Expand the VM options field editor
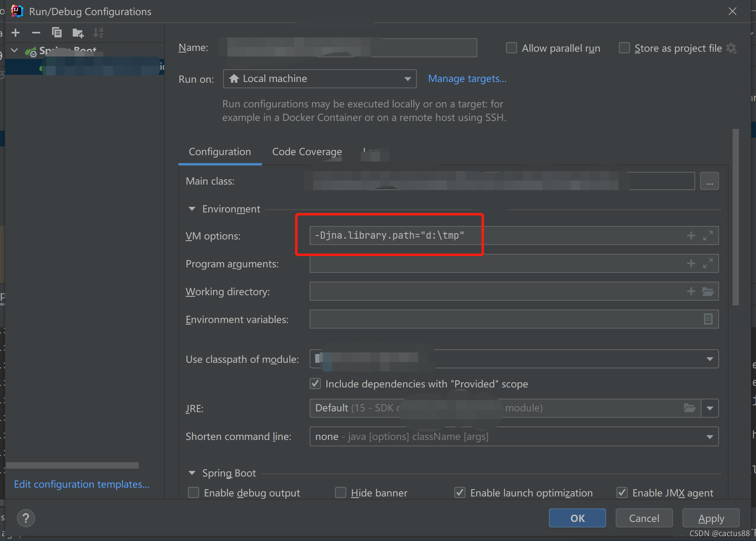The height and width of the screenshot is (541, 756). [708, 235]
